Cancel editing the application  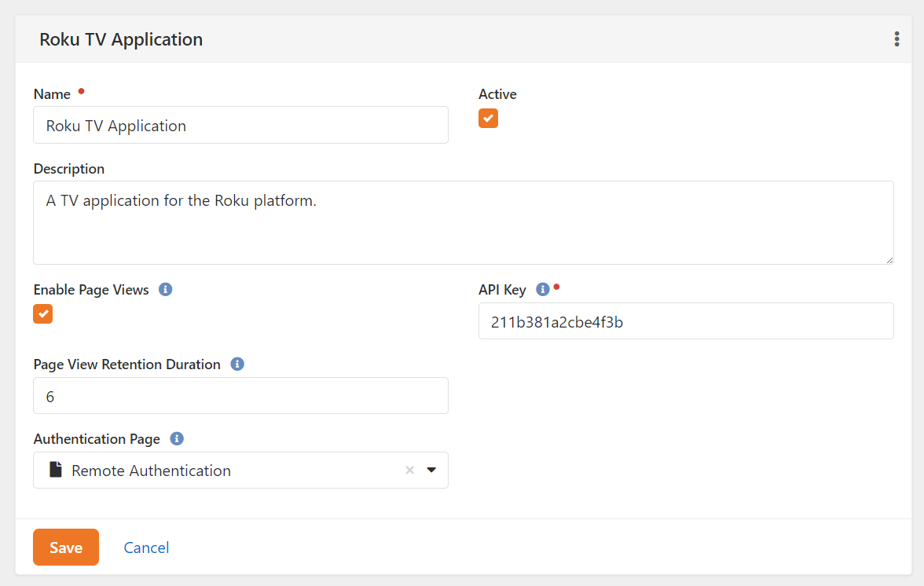146,548
